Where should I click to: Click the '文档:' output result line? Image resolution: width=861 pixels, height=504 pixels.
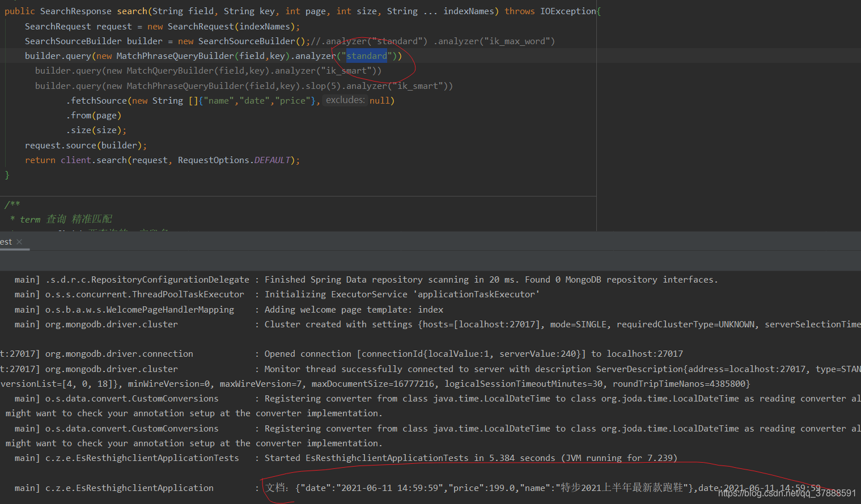[x=543, y=488]
